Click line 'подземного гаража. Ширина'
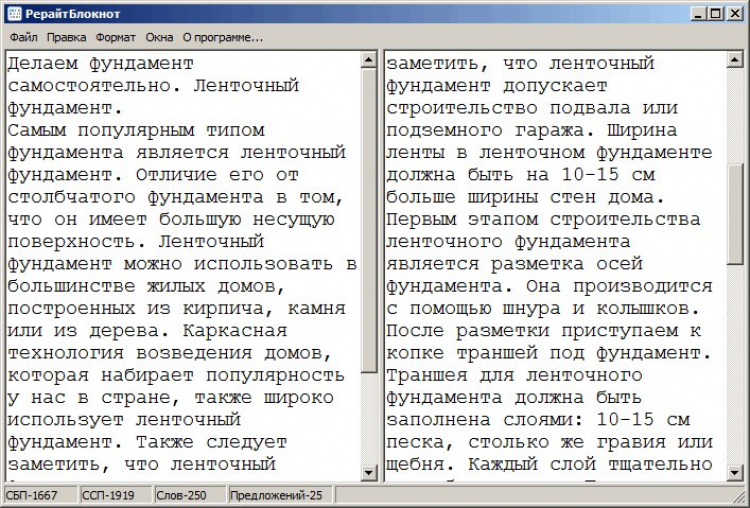Image resolution: width=750 pixels, height=508 pixels. [532, 131]
